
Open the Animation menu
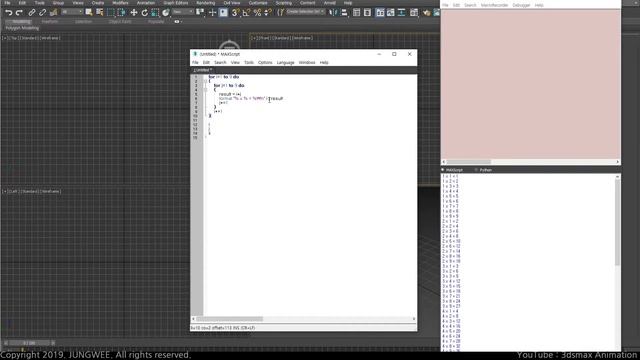tap(146, 3)
